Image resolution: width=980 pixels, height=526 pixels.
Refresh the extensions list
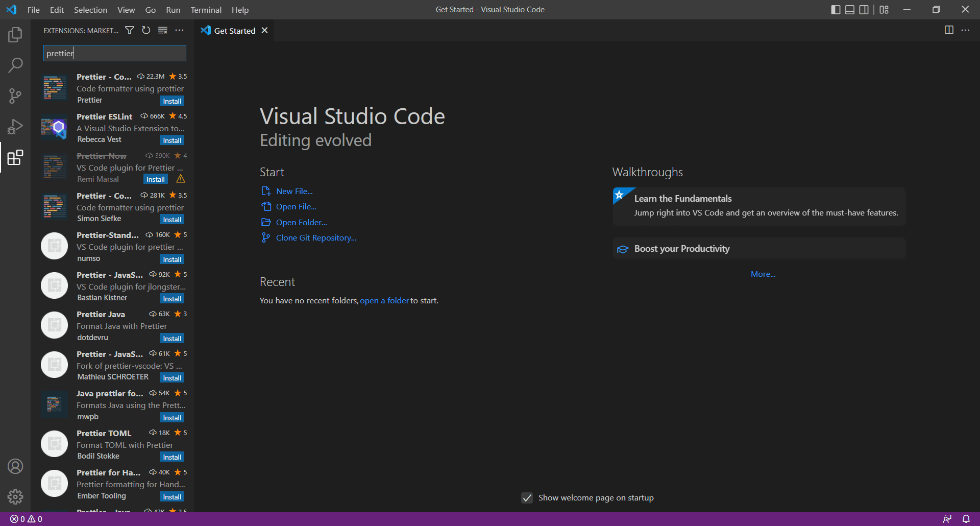pos(146,31)
